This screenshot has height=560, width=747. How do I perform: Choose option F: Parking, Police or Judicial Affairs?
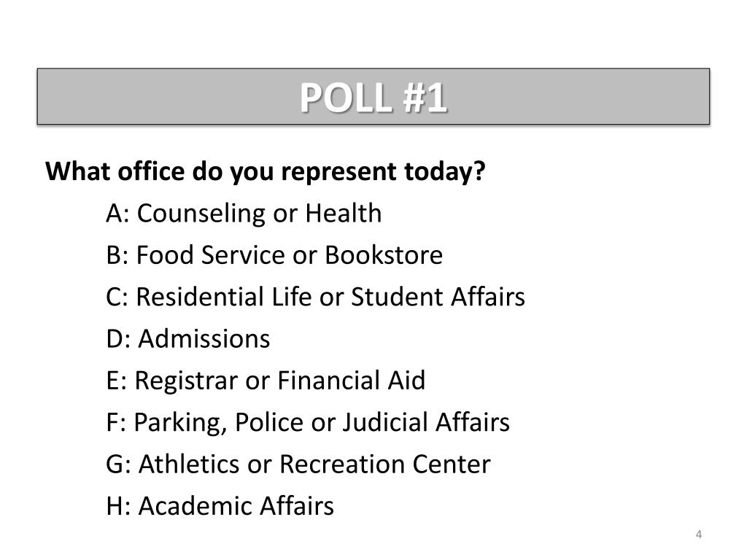point(308,422)
